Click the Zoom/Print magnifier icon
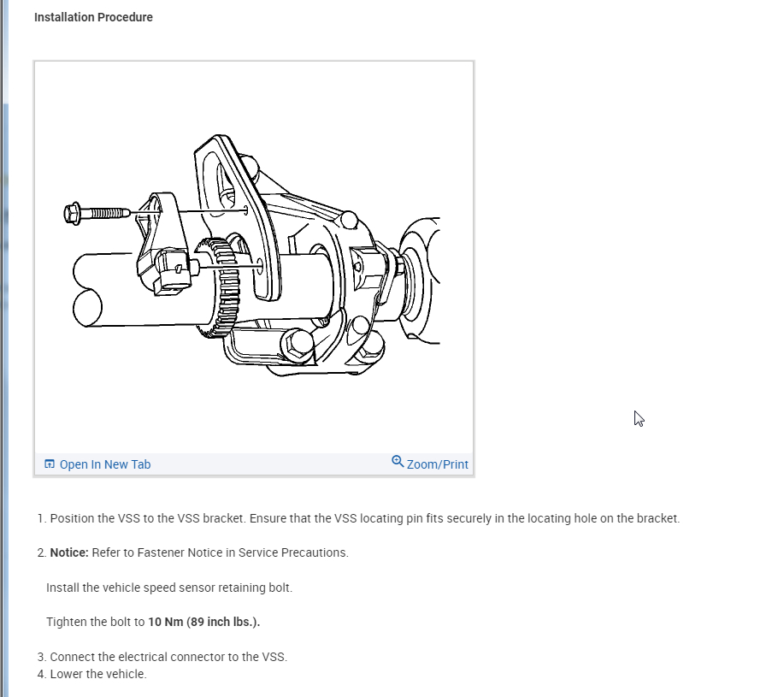The height and width of the screenshot is (697, 784). [x=398, y=461]
